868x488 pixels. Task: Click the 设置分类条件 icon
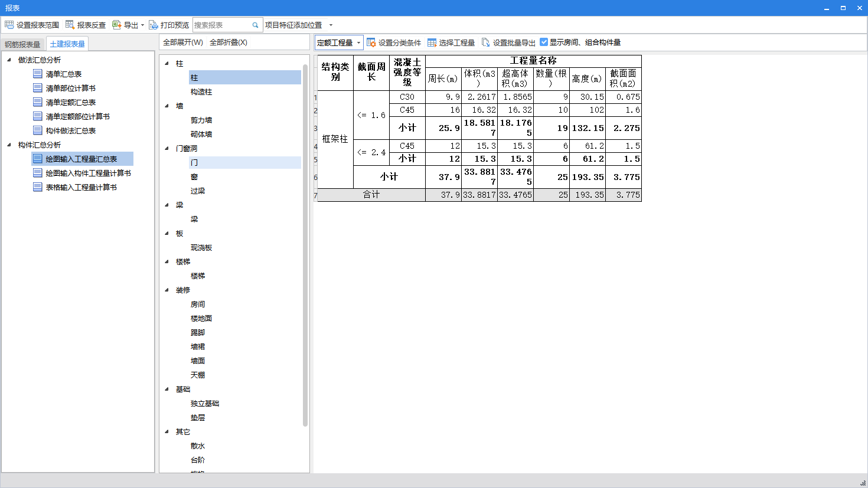click(x=371, y=42)
